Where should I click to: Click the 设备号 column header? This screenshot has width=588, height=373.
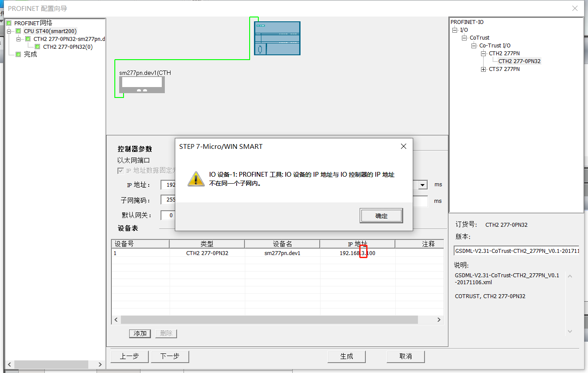(140, 244)
